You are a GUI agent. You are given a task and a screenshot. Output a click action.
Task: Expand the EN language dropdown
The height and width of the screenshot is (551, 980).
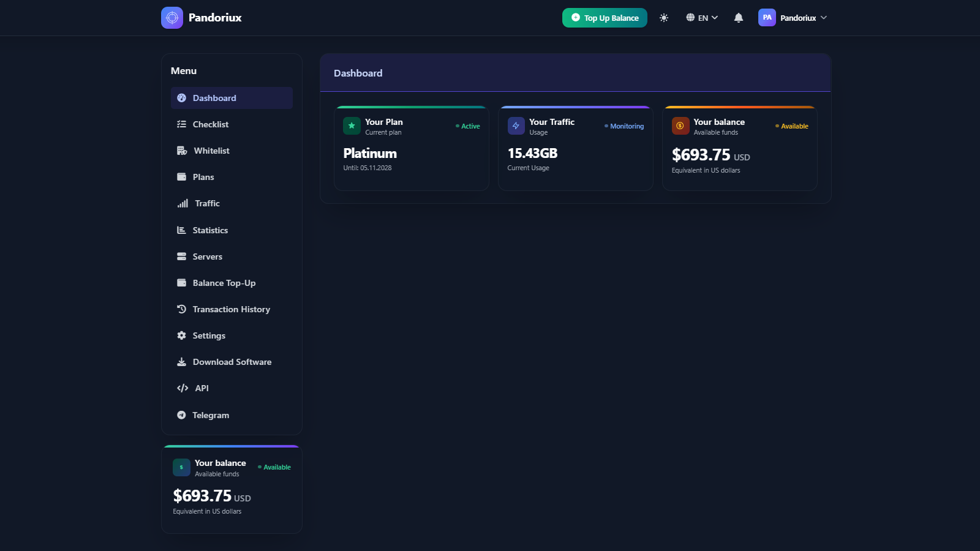point(703,18)
